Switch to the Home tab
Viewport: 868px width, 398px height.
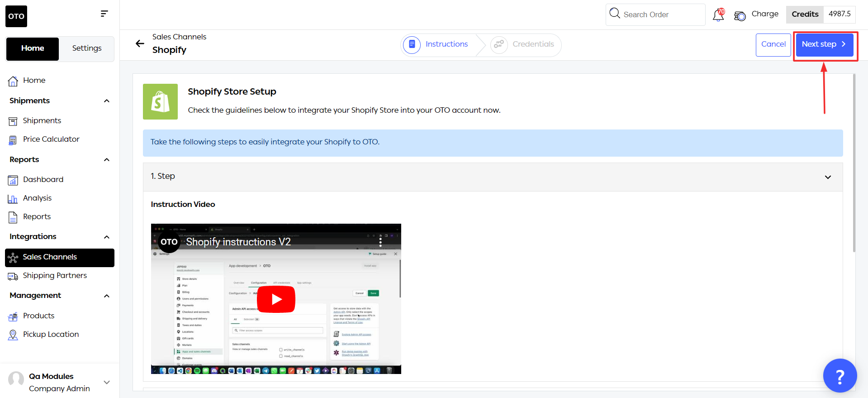33,48
